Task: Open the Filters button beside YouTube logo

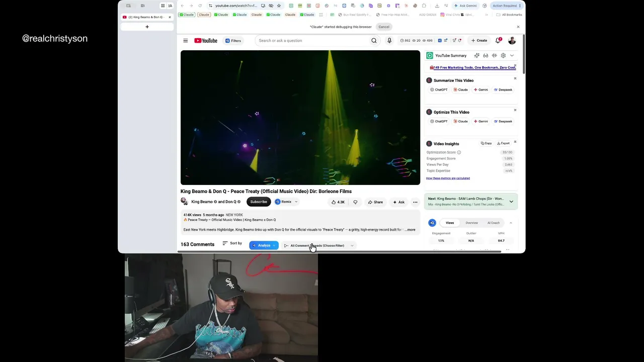Action: point(233,41)
